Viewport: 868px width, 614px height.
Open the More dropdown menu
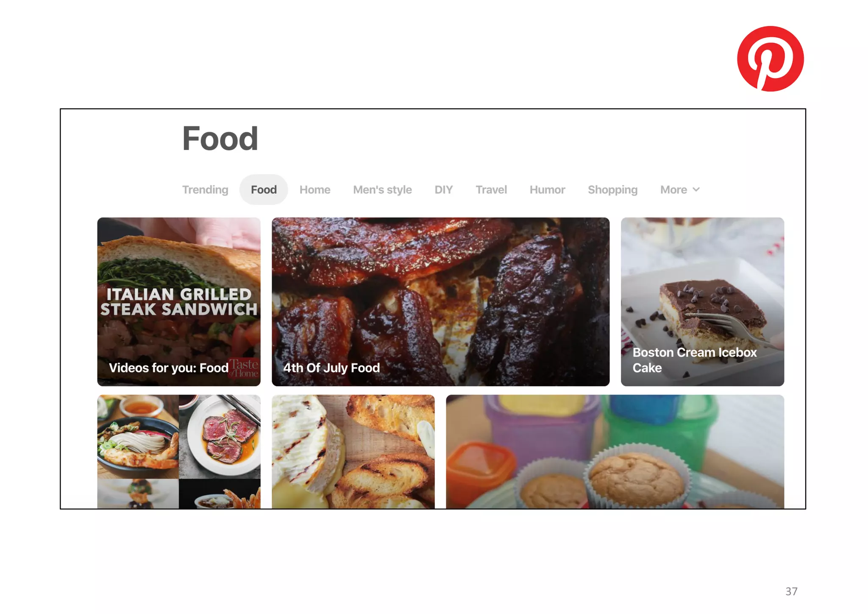680,190
